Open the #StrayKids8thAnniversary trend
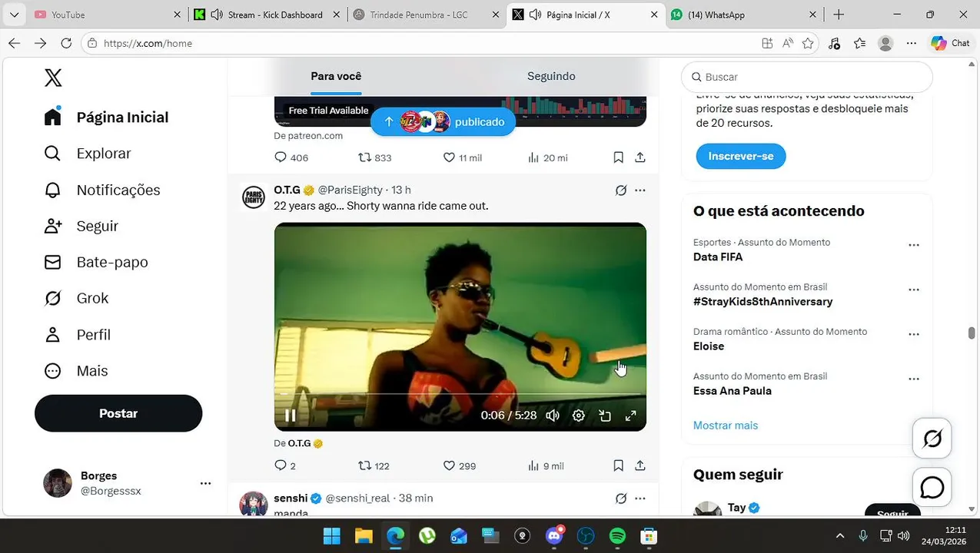 [x=762, y=301]
